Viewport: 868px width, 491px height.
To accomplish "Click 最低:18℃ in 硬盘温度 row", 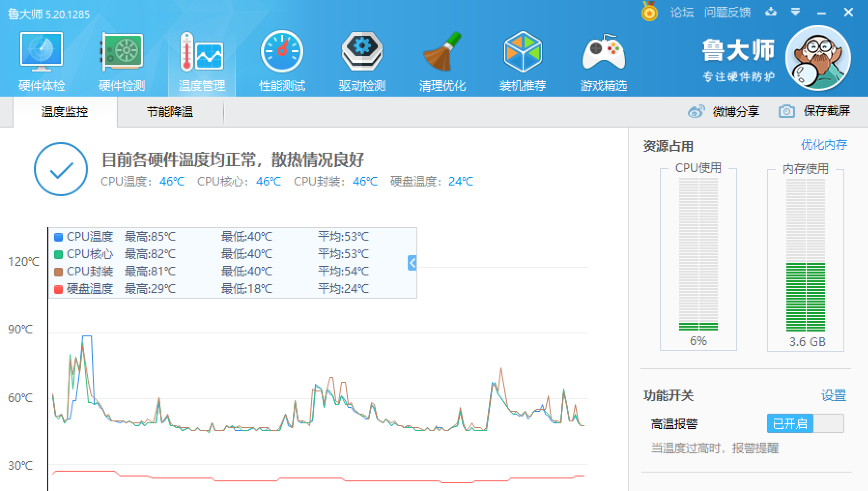I will pos(247,289).
